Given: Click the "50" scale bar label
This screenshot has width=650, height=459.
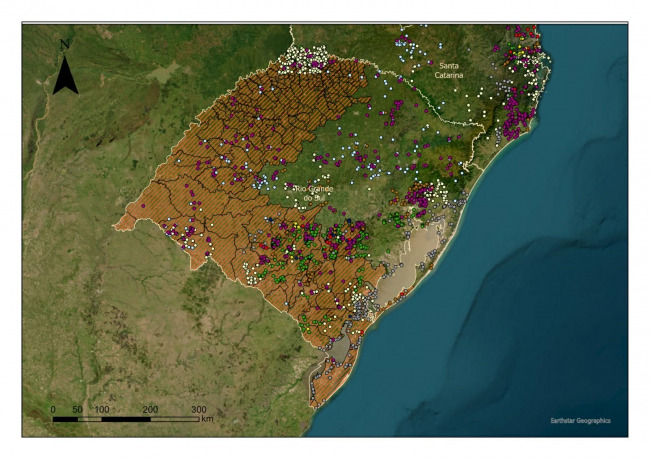Looking at the screenshot, I should click(x=77, y=409).
